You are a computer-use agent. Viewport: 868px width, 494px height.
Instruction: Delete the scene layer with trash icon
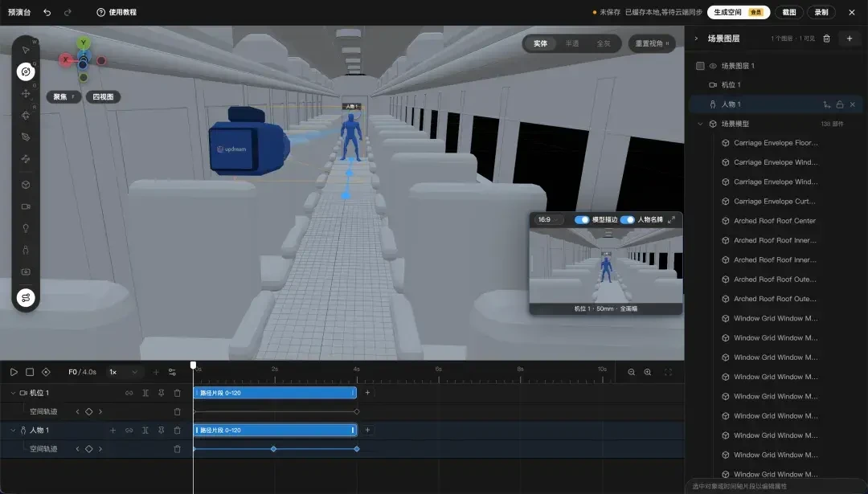tap(826, 39)
